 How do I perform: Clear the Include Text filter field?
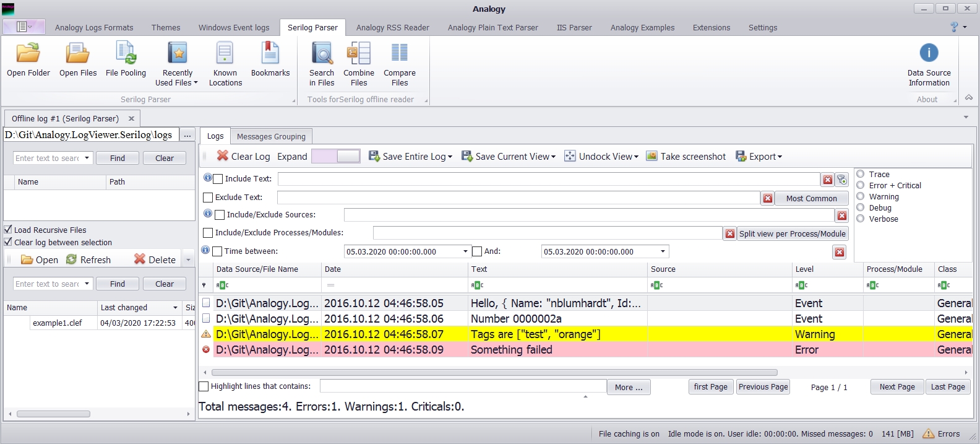coord(828,180)
